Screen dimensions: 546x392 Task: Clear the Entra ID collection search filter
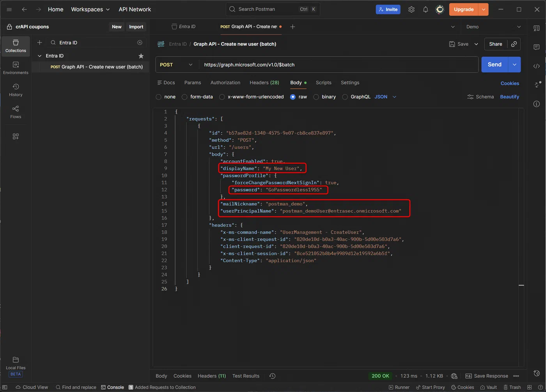[140, 43]
